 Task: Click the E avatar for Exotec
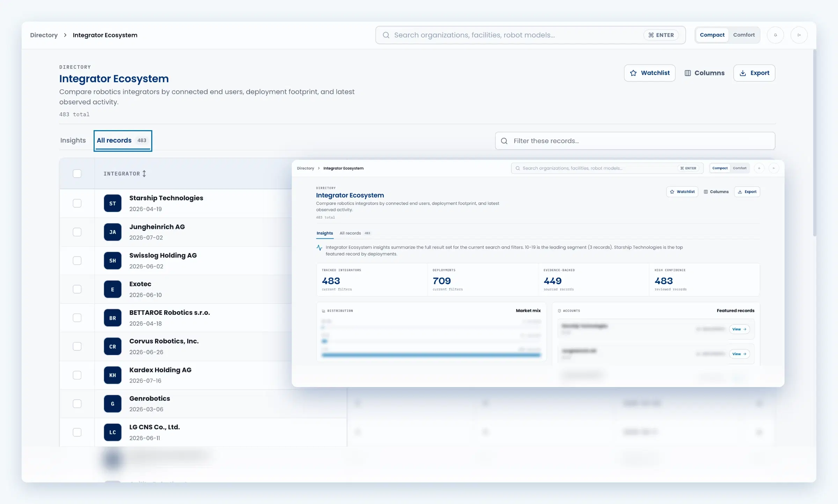(x=112, y=289)
